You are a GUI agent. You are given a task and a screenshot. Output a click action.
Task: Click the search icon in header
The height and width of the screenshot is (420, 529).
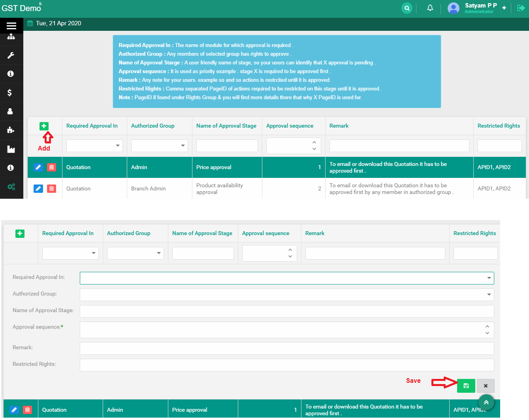tap(407, 8)
